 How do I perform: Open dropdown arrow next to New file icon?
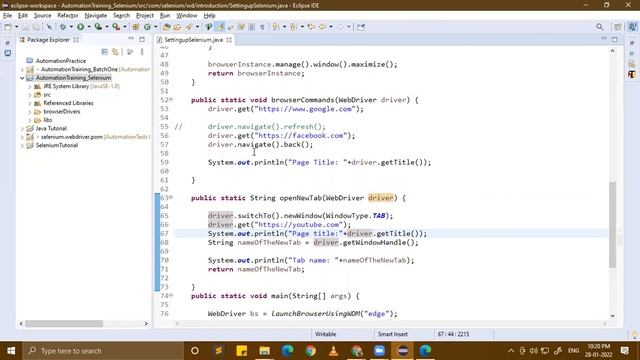[x=17, y=27]
